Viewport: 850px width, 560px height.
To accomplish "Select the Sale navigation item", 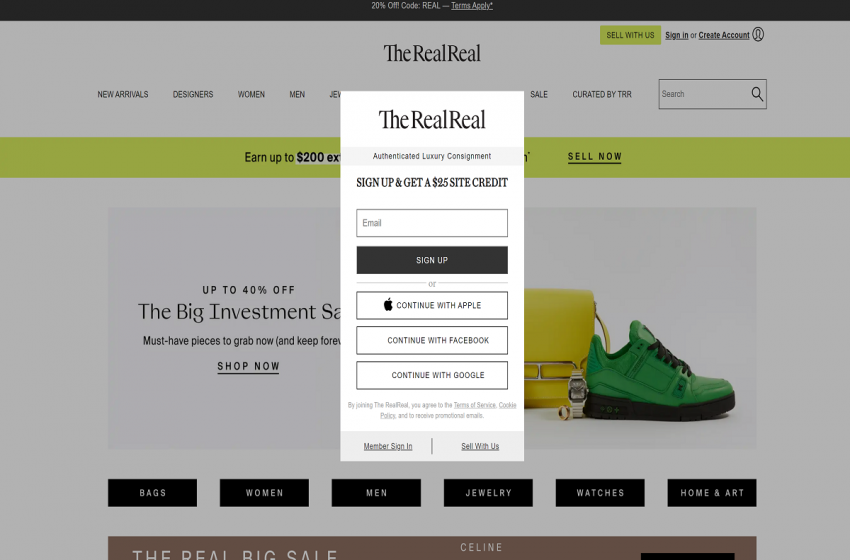I will 539,94.
